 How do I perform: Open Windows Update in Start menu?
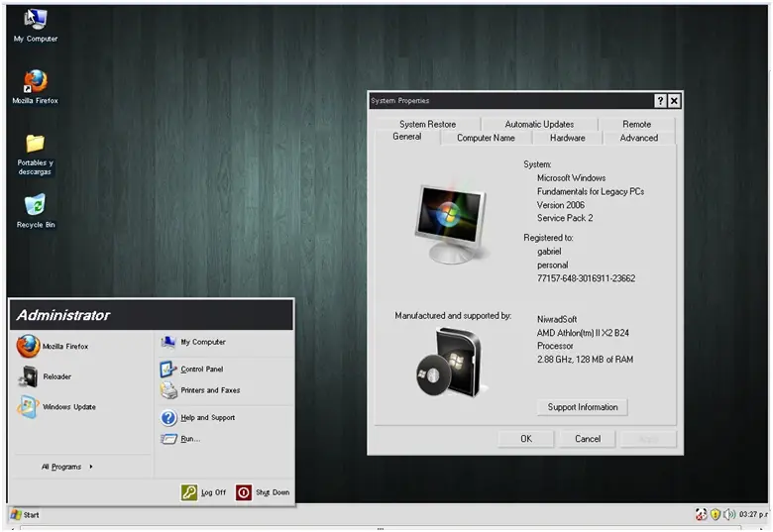56,407
